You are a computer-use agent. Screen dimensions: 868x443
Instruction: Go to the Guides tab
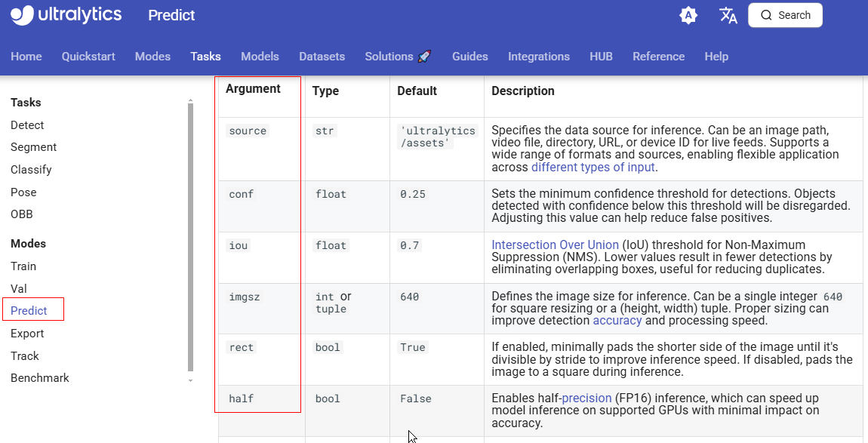click(470, 57)
